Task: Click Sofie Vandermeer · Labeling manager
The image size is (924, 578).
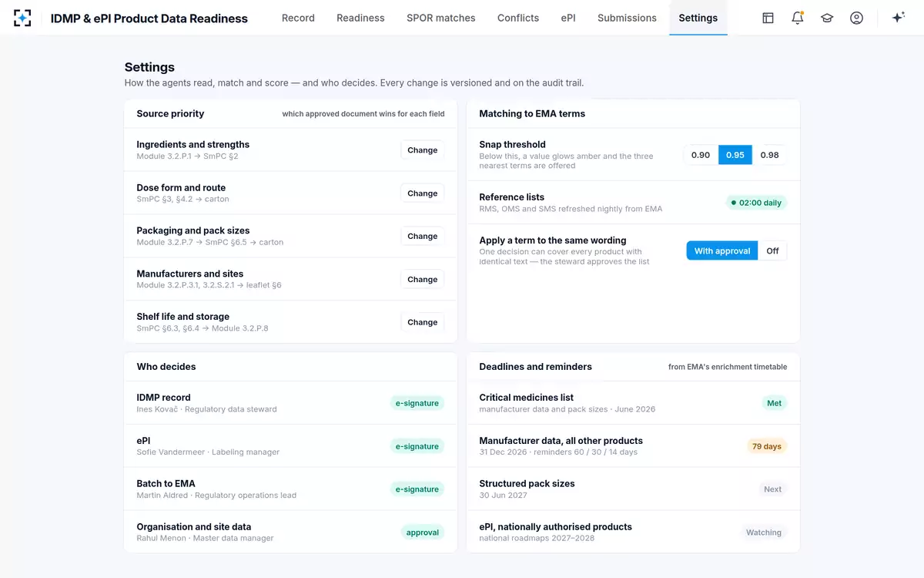Action: pos(208,452)
